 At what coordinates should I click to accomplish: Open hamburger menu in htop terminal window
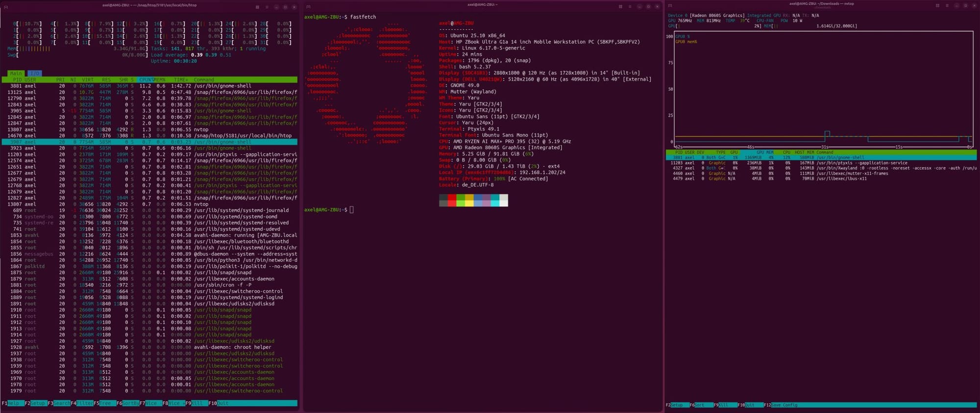pos(267,7)
